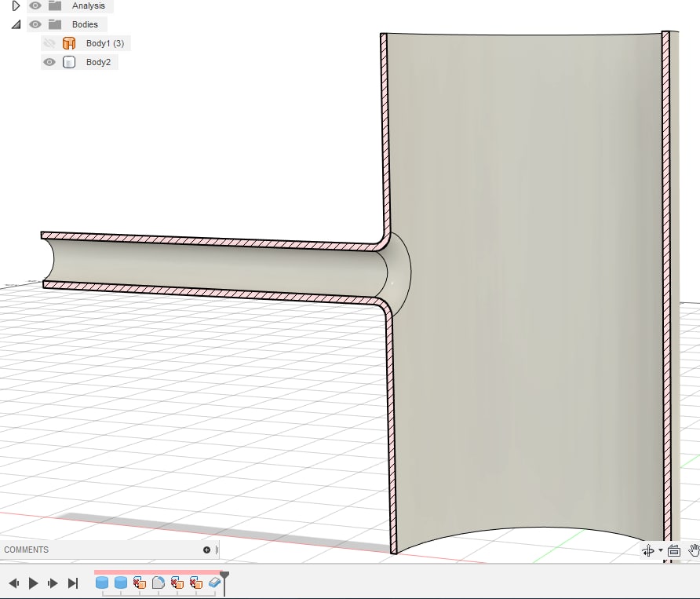Activate the Pan hand tool
Viewport: 700px width, 599px height.
point(695,551)
